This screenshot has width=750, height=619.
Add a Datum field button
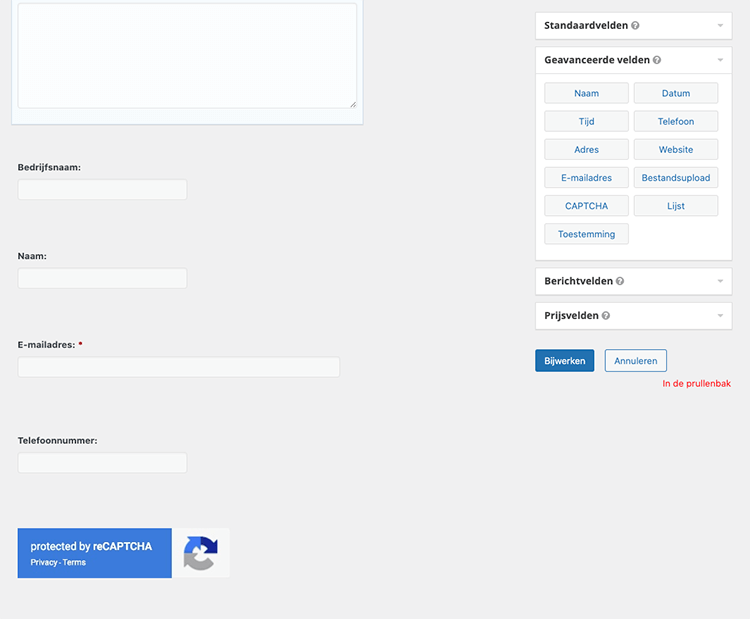click(676, 93)
